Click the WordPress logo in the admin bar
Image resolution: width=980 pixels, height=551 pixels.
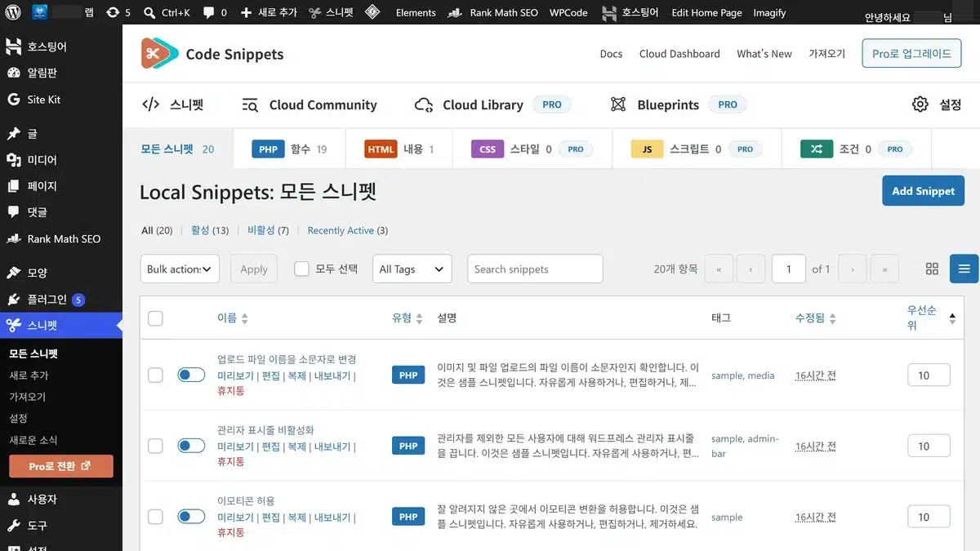pyautogui.click(x=13, y=12)
